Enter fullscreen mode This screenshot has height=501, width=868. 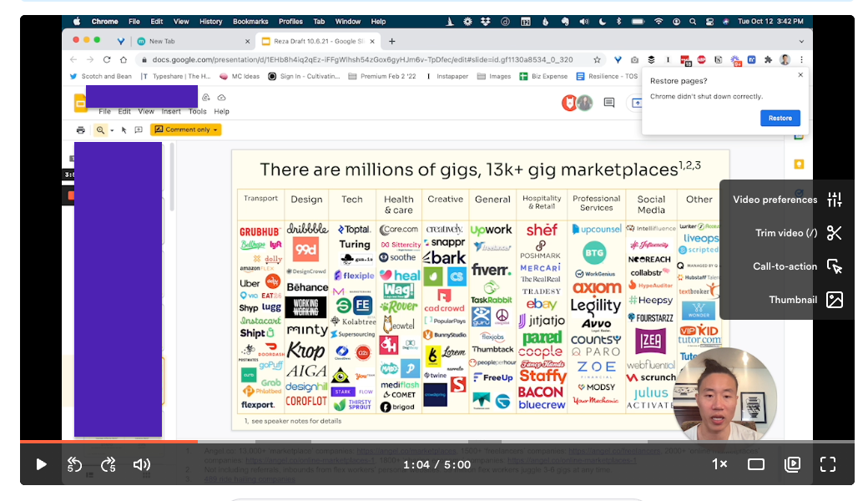(828, 464)
